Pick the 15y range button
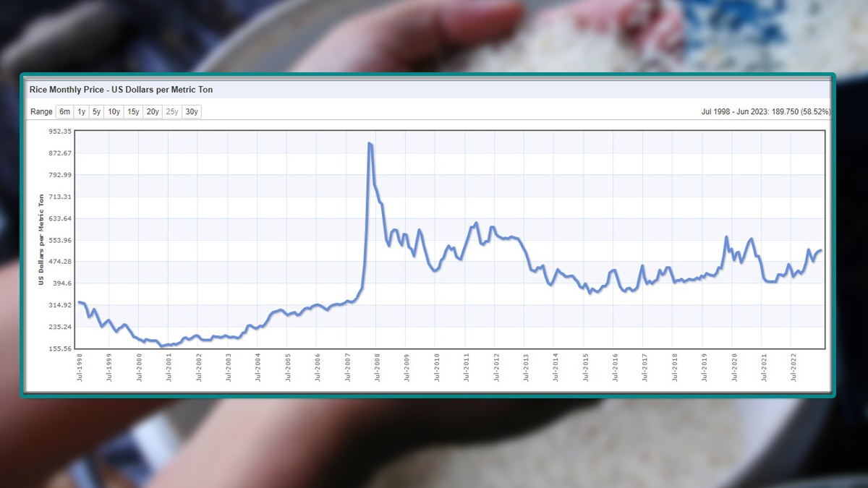Viewport: 868px width, 488px height. pos(133,112)
